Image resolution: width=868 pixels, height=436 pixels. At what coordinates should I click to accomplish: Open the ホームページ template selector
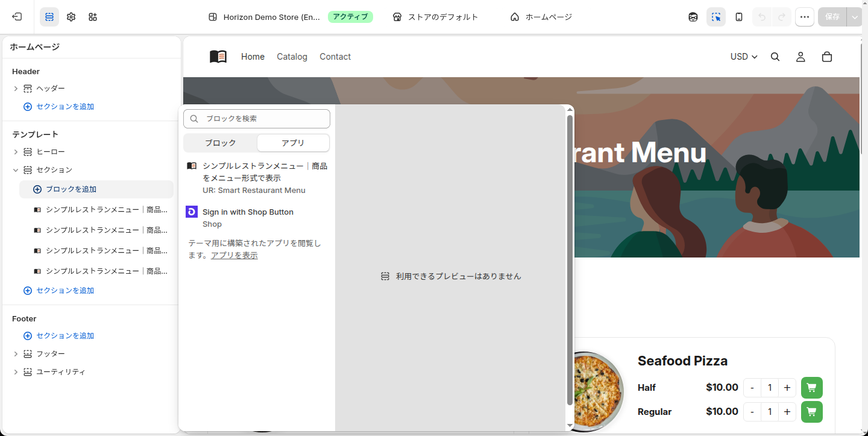[x=541, y=17]
